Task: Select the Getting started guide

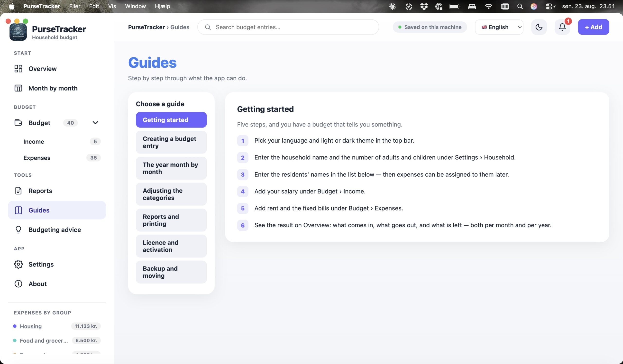Action: pyautogui.click(x=171, y=120)
